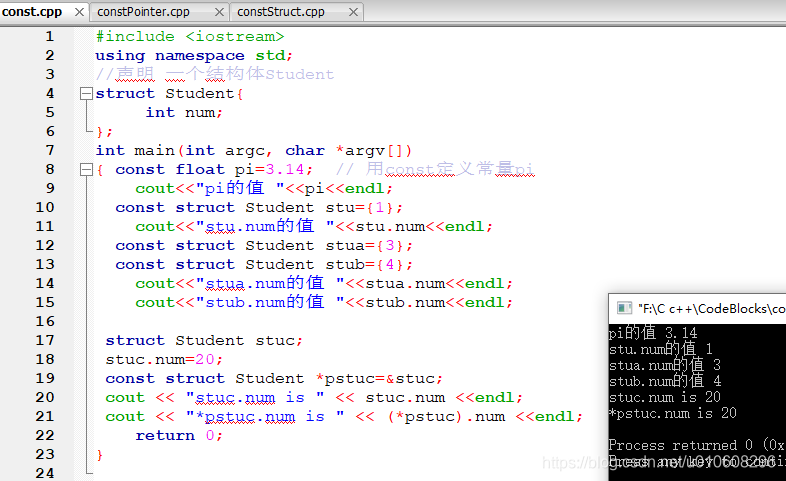
Task: Click the '*pstuc=&stuc;' pointer declaration
Action: click(x=379, y=378)
